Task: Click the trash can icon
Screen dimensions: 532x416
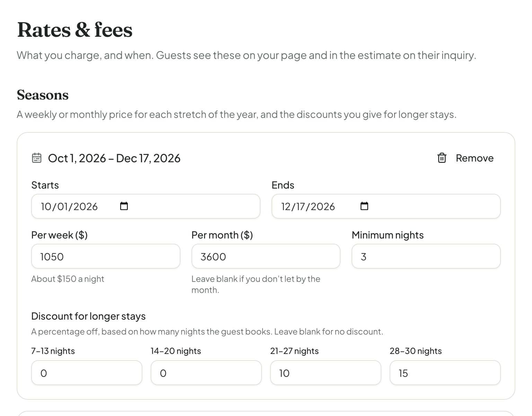Action: pyautogui.click(x=442, y=158)
